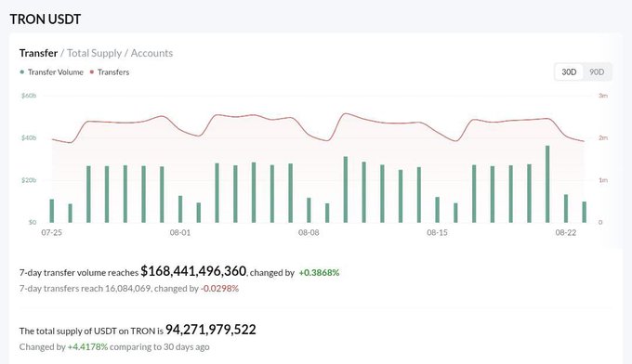The image size is (632, 364).
Task: Click the 08-08 date label
Action: [309, 232]
